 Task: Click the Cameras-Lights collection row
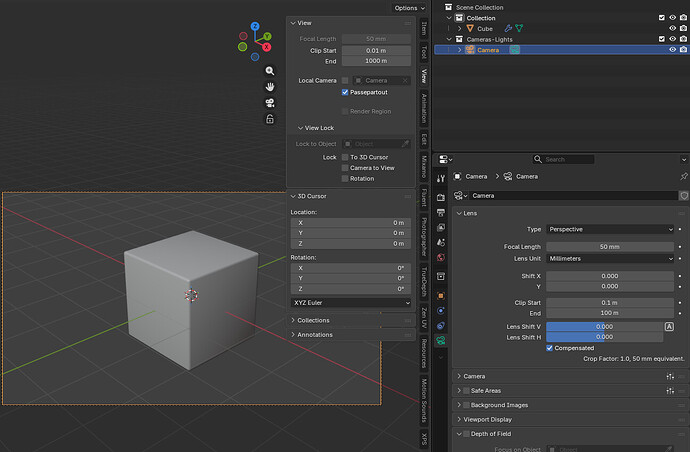[x=561, y=39]
